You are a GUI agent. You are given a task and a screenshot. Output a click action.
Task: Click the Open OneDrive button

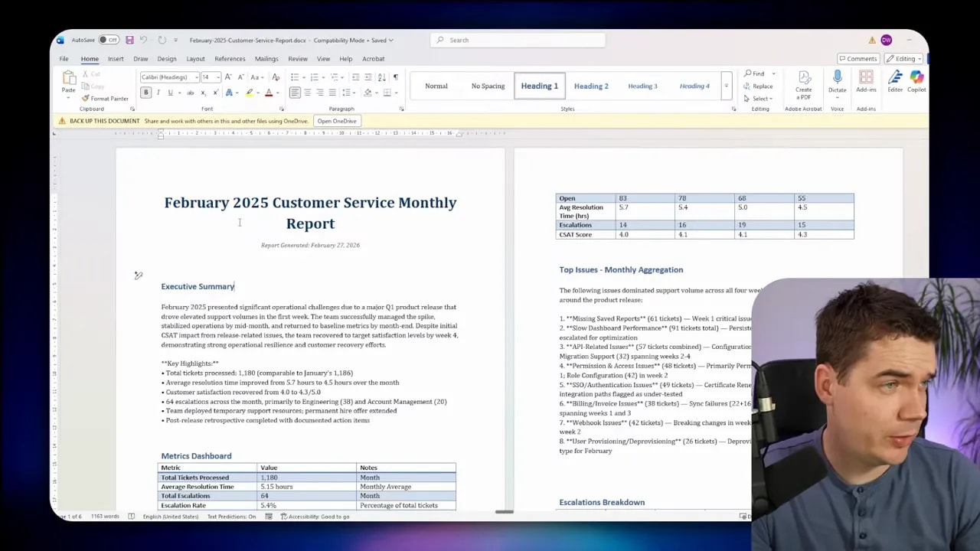click(x=337, y=120)
